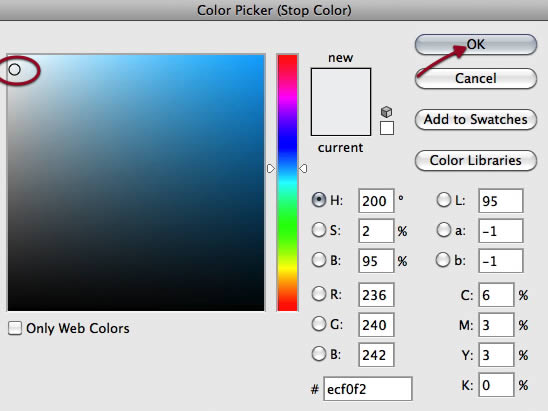Image resolution: width=548 pixels, height=411 pixels.
Task: Confirm the color with the OK button
Action: (476, 44)
